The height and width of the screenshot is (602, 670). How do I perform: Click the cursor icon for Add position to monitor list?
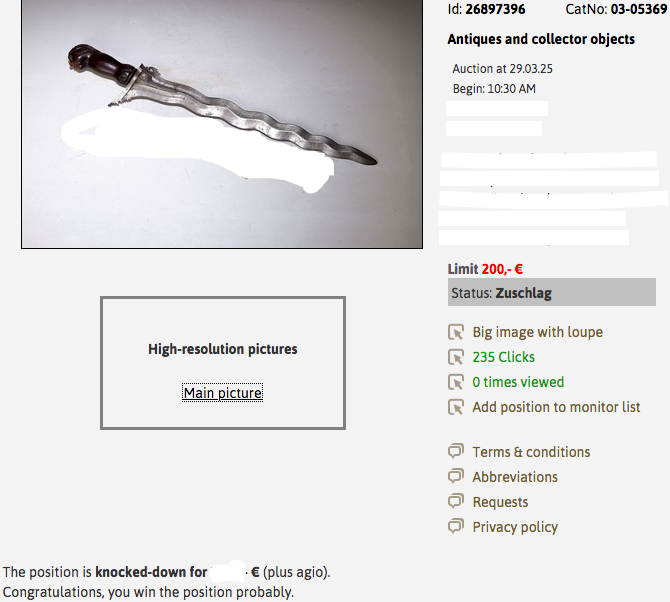pyautogui.click(x=456, y=407)
